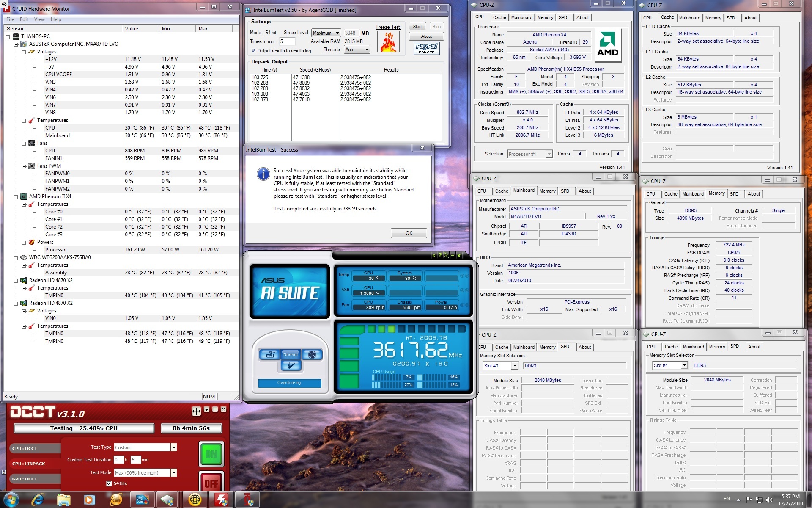Select About tab in CPU-Z showing L1 D-Cache
812x508 pixels.
coord(750,18)
